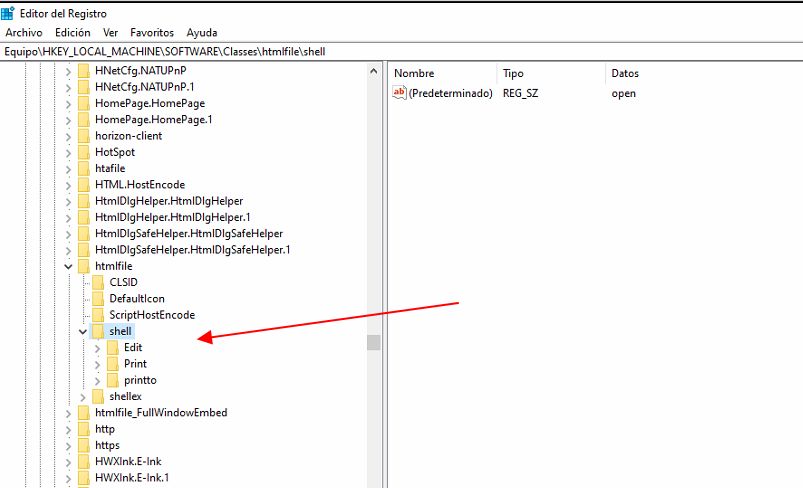Expand the Edit subkey

(x=97, y=348)
